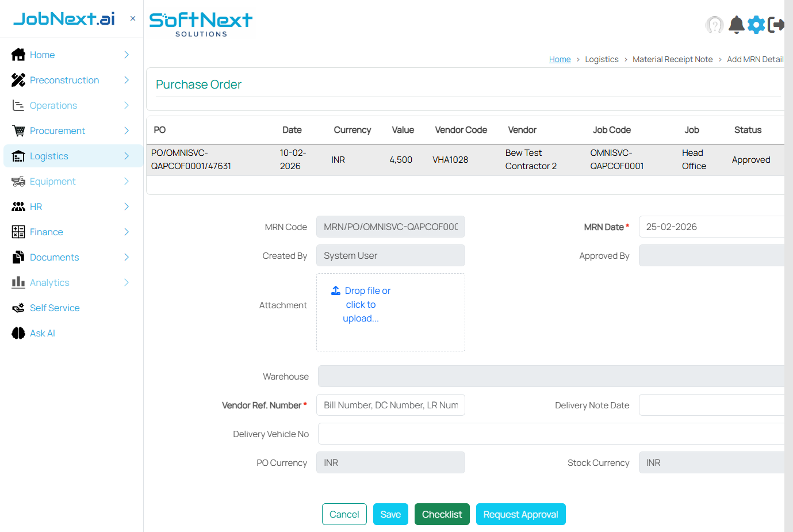Click the notifications bell icon
The image size is (793, 532).
point(736,25)
